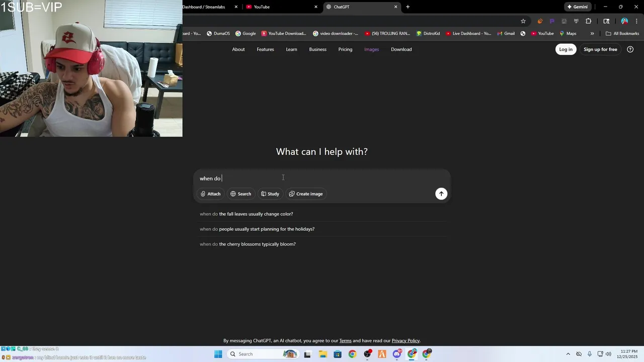Close the YouTube tab
Screen dimensions: 644x362
tap(316, 7)
